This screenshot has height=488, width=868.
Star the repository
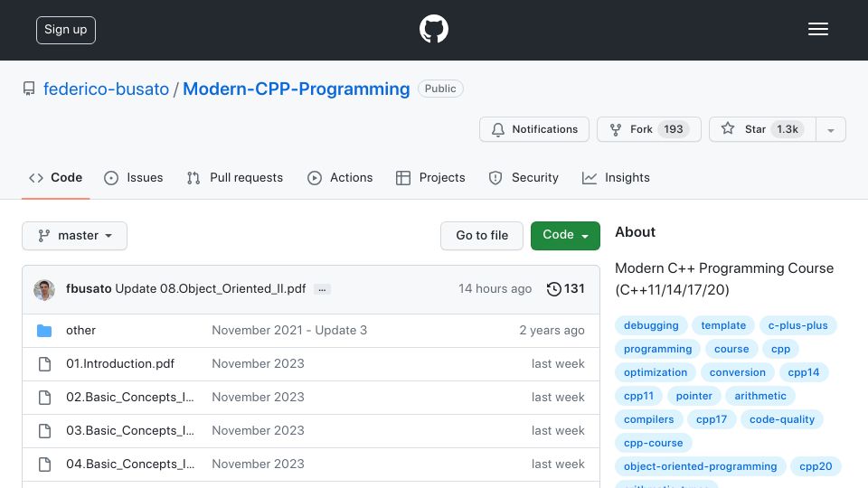[762, 129]
